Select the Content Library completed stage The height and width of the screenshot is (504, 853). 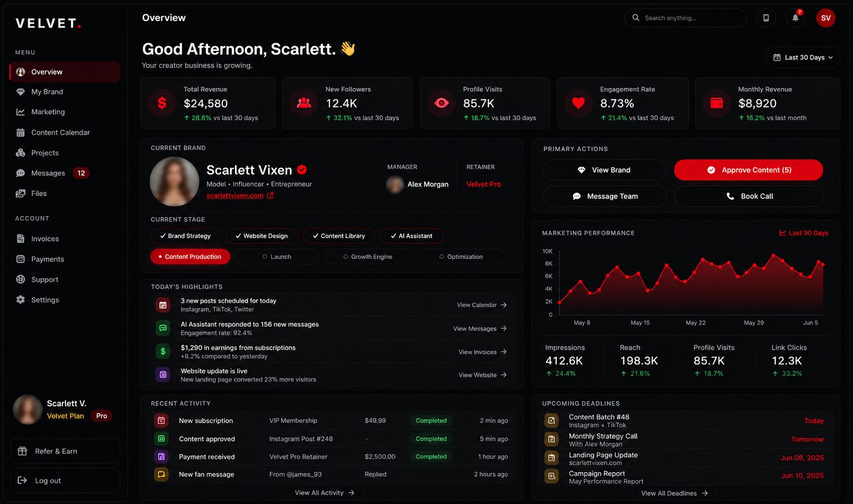pos(338,236)
